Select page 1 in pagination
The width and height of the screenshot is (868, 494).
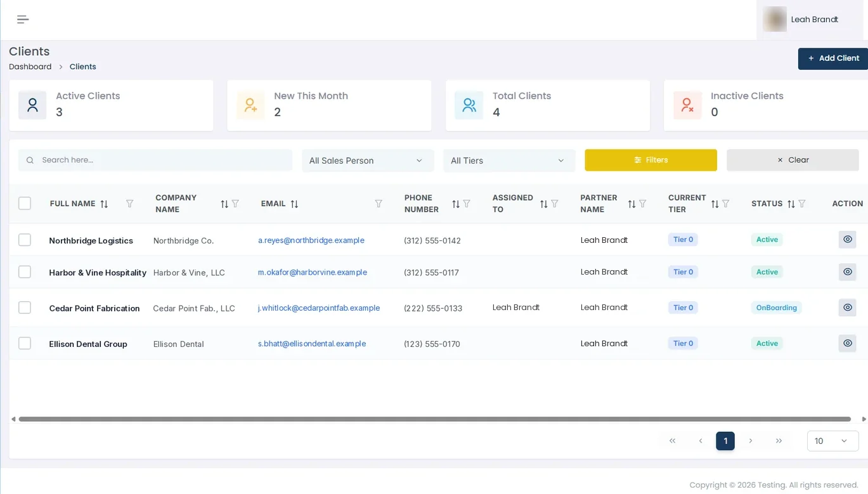[725, 441]
